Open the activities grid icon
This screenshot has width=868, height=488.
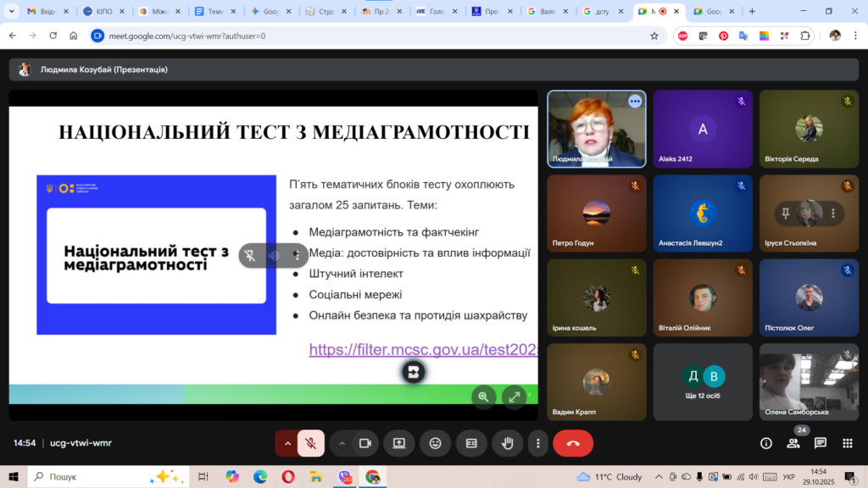(x=847, y=443)
